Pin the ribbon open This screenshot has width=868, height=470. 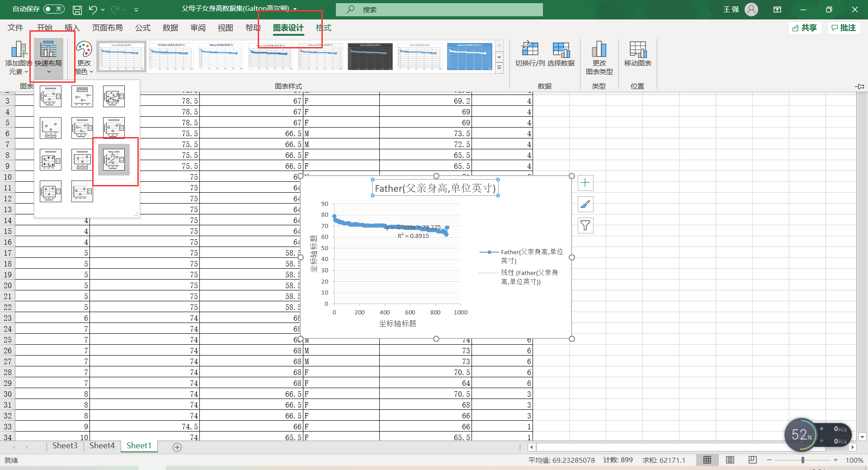[x=859, y=86]
